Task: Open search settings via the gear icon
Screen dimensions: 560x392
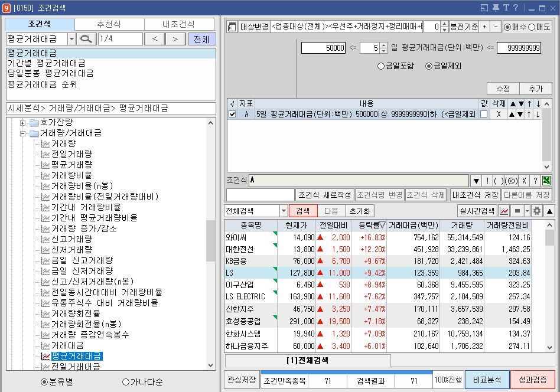Action: [x=536, y=210]
